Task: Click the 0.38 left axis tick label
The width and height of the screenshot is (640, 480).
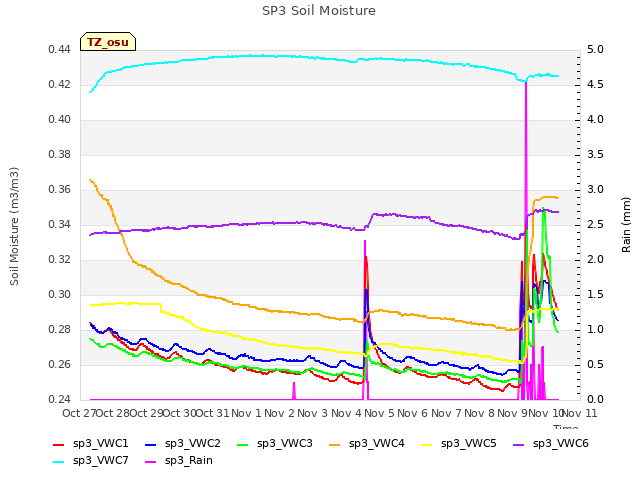Action: pyautogui.click(x=59, y=155)
